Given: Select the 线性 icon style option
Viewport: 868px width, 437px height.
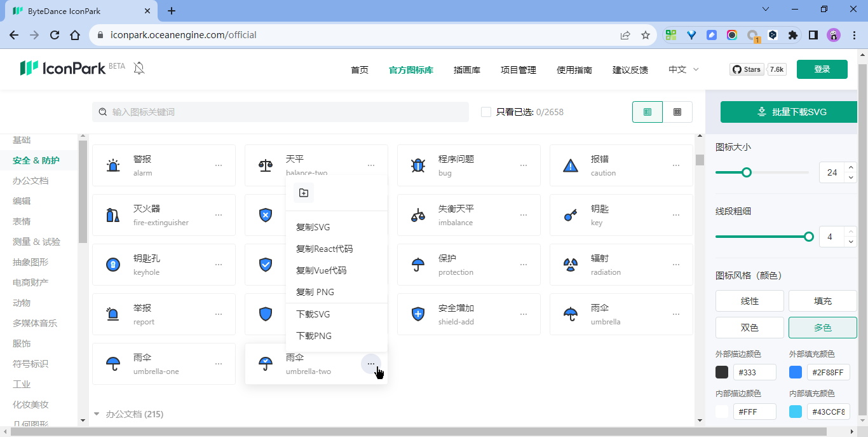Looking at the screenshot, I should point(750,301).
